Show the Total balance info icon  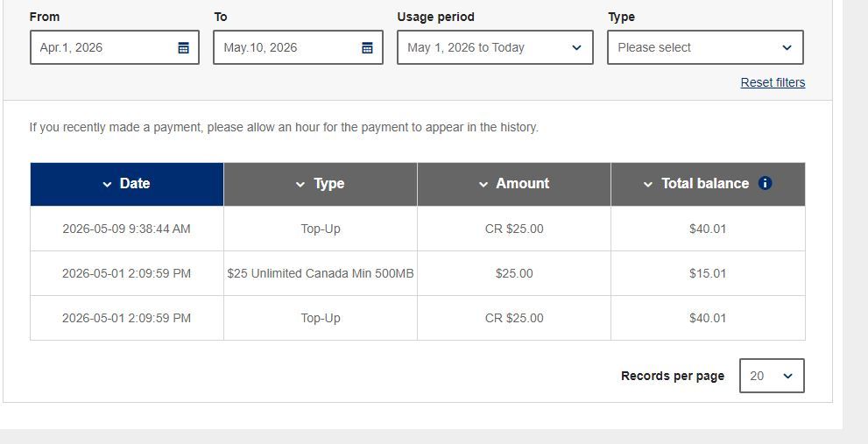[765, 183]
